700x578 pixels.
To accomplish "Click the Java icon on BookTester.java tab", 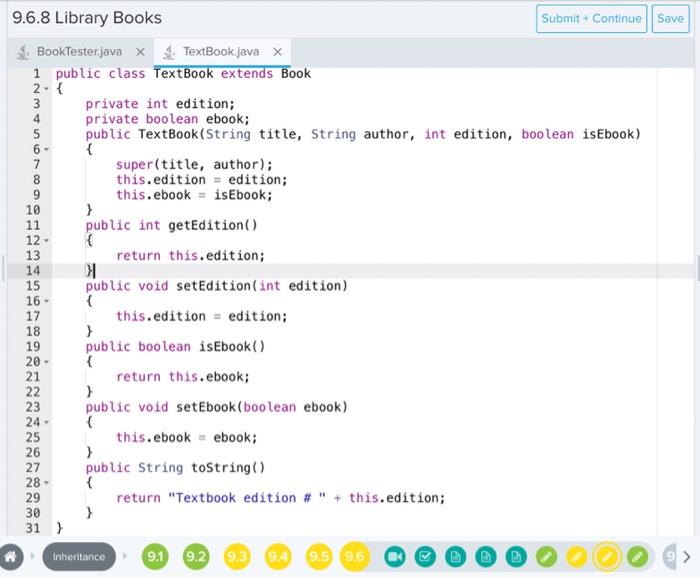I will coord(23,52).
